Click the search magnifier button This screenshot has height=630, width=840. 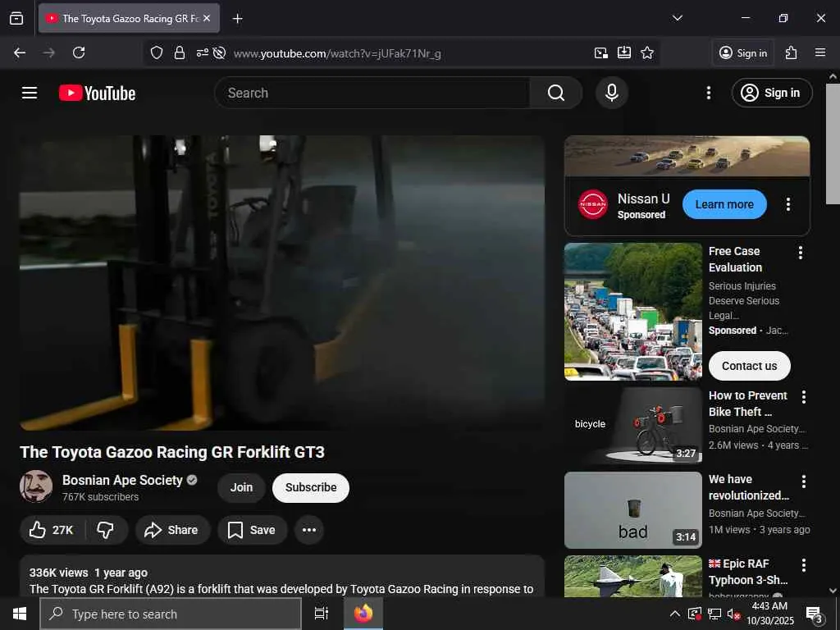(556, 93)
